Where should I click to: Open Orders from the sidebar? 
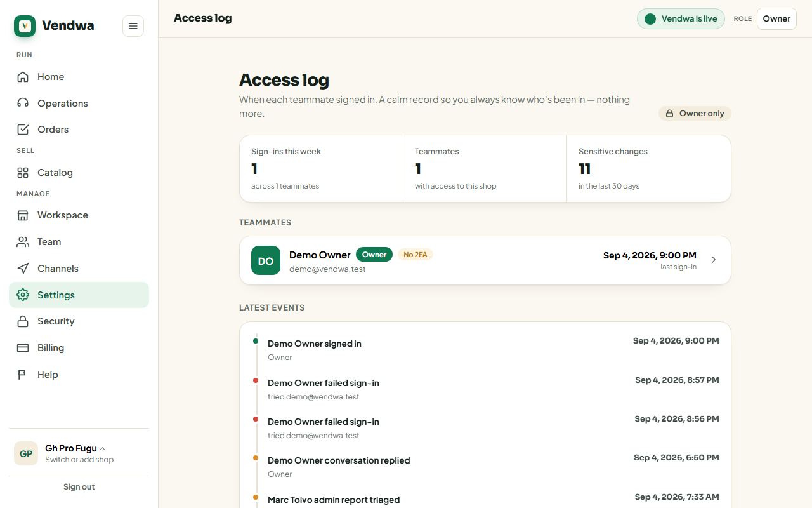(79, 130)
